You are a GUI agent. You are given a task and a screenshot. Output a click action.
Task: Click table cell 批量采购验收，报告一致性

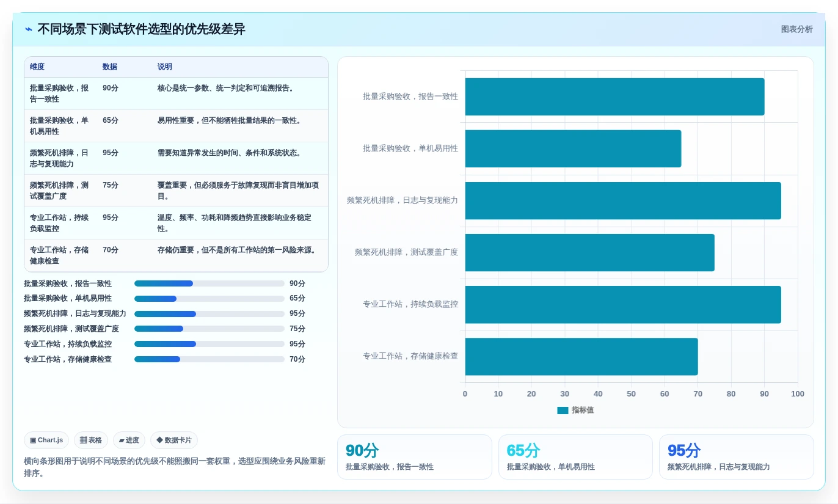[x=60, y=93]
